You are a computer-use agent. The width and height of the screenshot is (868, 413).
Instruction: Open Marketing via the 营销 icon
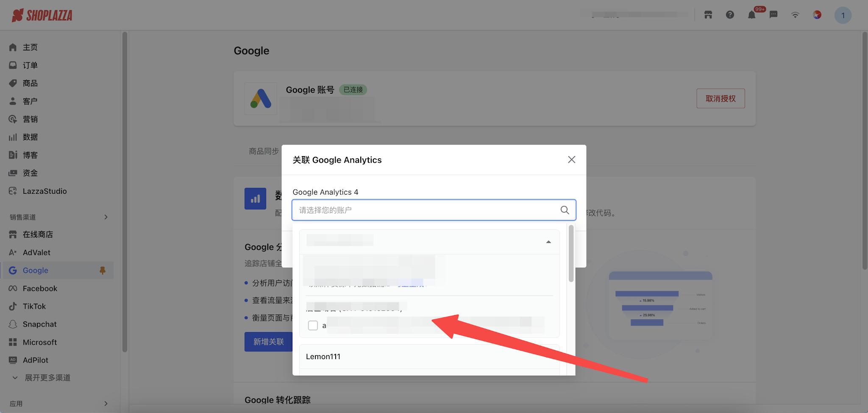click(13, 119)
